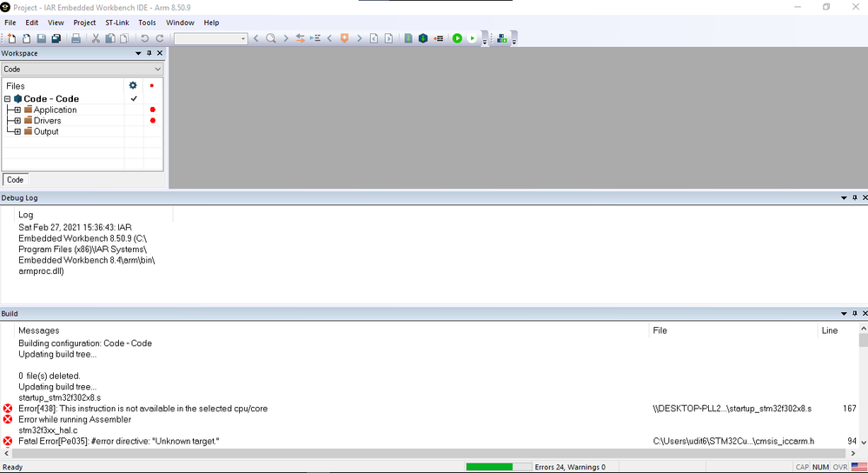
Task: Click the Find Previous arrow left of magnifier
Action: pos(255,38)
